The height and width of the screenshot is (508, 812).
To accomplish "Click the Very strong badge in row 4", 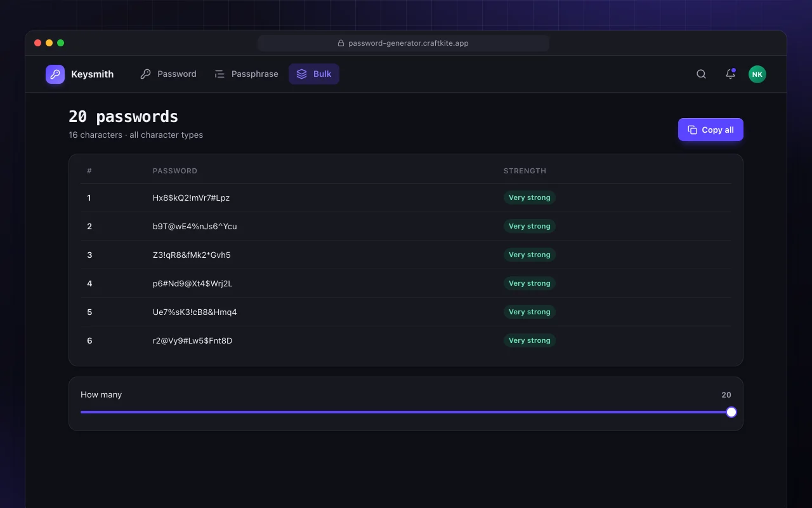I will (530, 283).
